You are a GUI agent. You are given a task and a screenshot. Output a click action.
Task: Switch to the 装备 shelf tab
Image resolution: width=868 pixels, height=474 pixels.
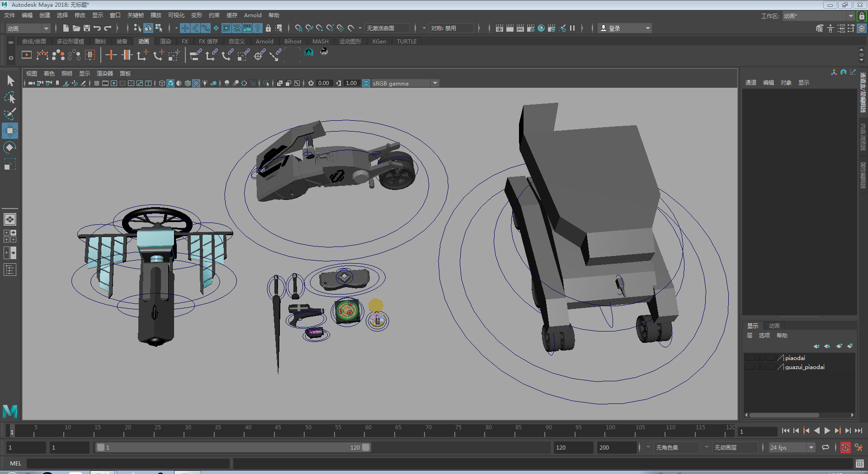pyautogui.click(x=122, y=41)
